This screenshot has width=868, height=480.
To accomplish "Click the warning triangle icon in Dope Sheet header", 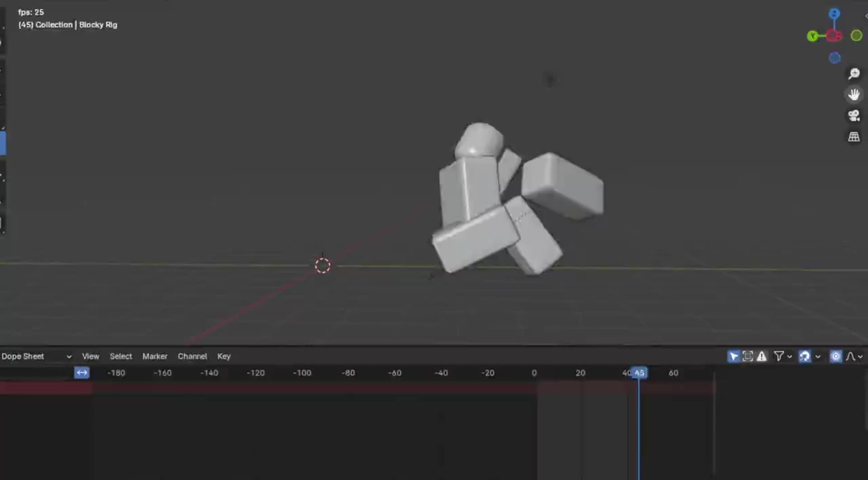I will tap(761, 356).
